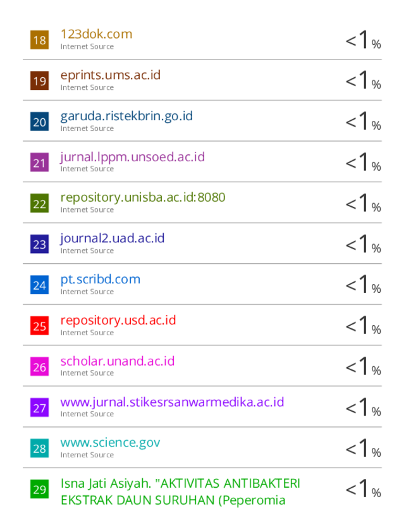Viewport: 411px width, 532px height.
Task: Click the green number 22 badge
Action: click(x=39, y=203)
